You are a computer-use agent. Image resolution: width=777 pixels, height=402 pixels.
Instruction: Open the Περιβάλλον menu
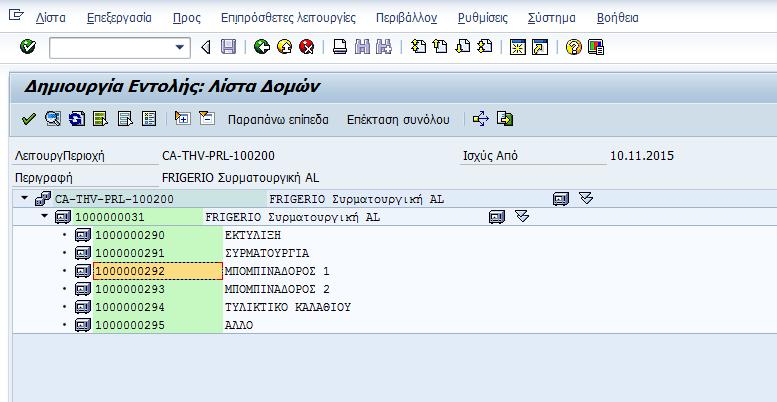(x=406, y=18)
